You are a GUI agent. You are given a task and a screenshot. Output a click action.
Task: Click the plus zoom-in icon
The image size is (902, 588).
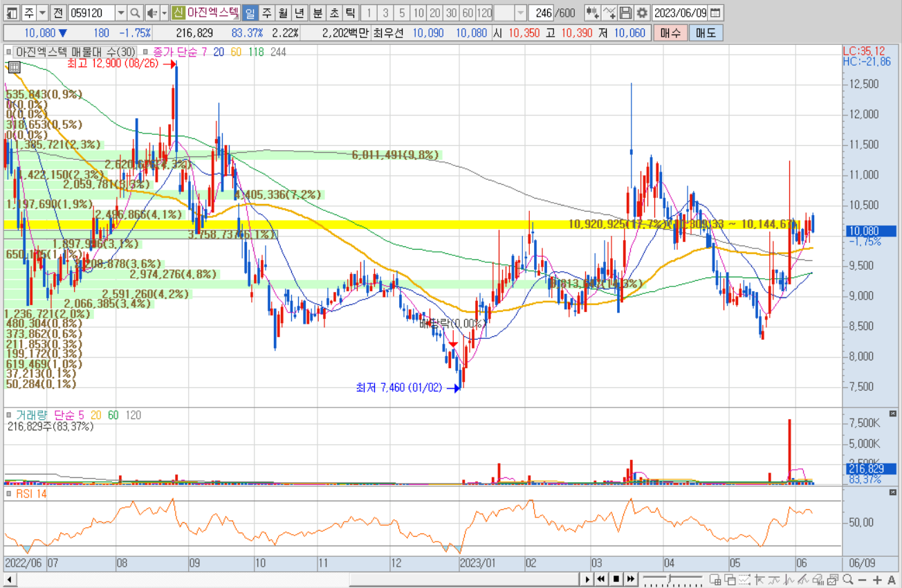click(877, 580)
